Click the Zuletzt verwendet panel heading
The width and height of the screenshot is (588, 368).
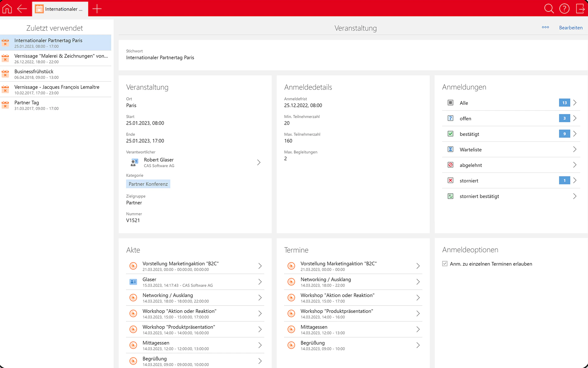click(x=54, y=28)
